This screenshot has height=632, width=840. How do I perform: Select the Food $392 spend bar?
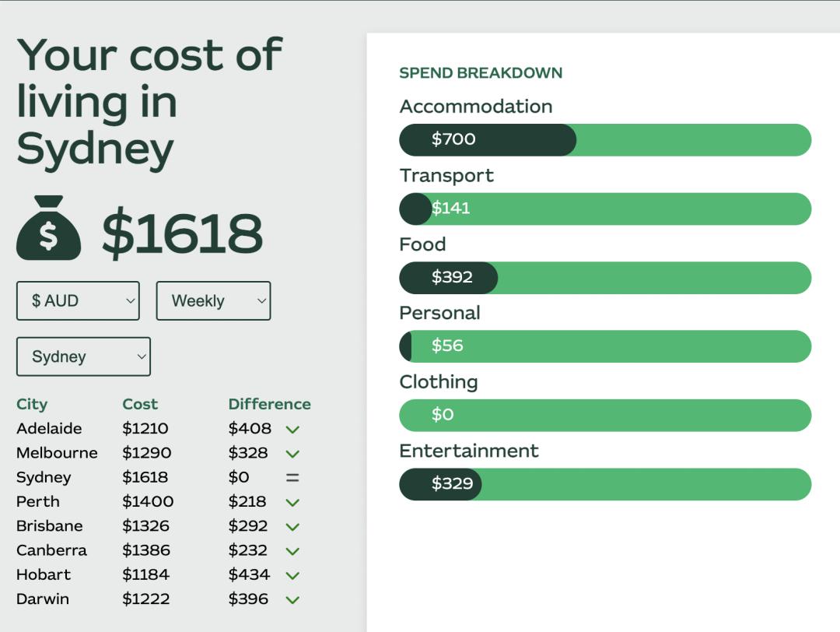pyautogui.click(x=605, y=278)
